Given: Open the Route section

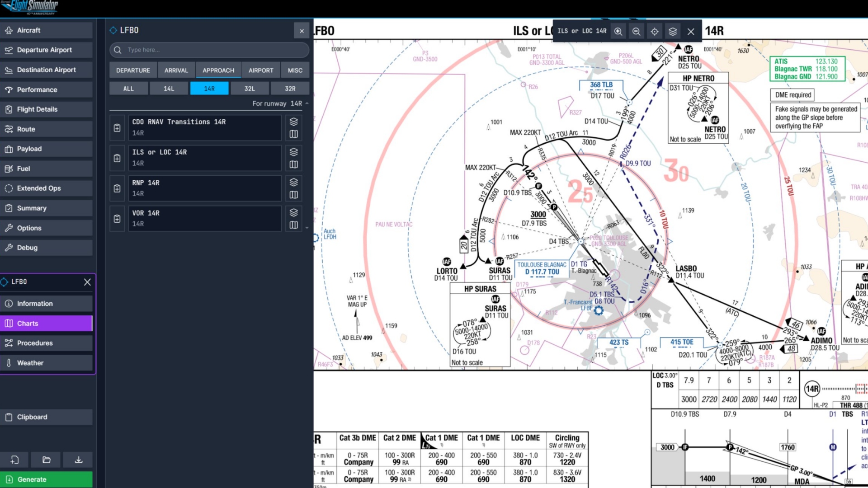Looking at the screenshot, I should (x=46, y=129).
